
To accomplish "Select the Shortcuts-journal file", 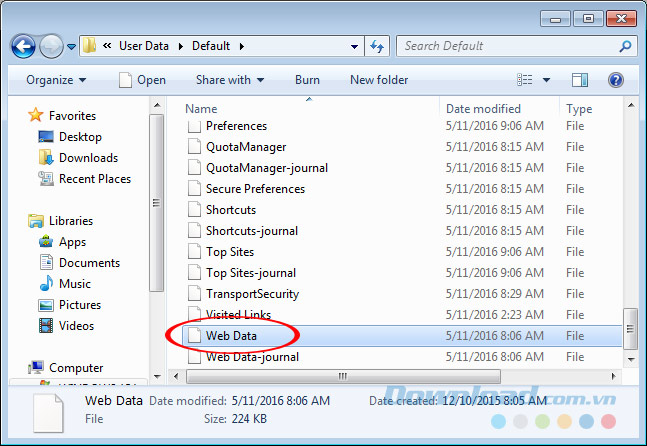I will coord(252,231).
